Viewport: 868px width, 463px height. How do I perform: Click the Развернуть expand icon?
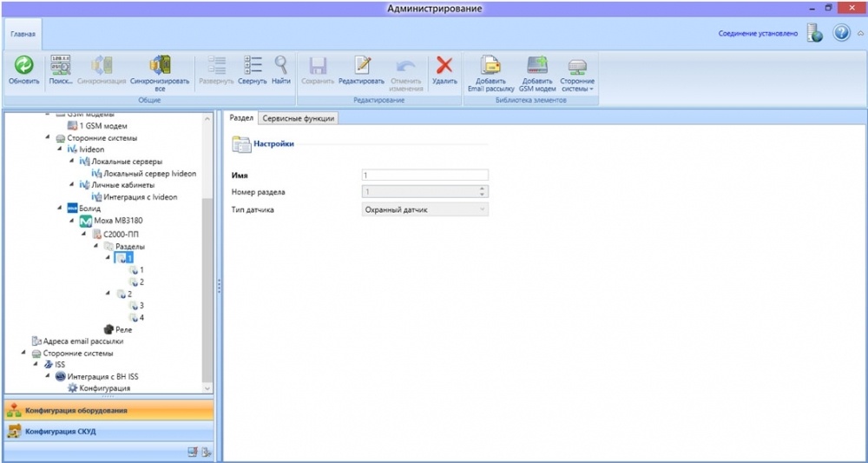216,65
